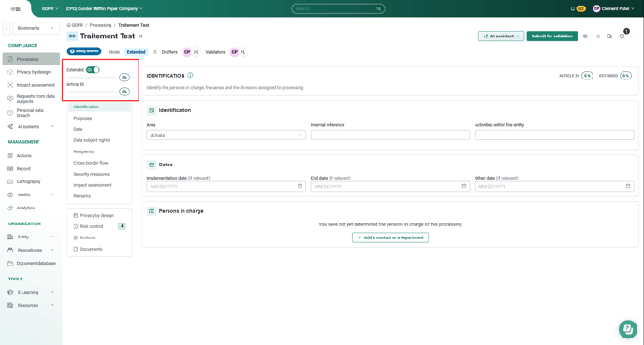Click edit icon beside Traitement Test title
Image resolution: width=644 pixels, height=345 pixels.
(x=140, y=36)
